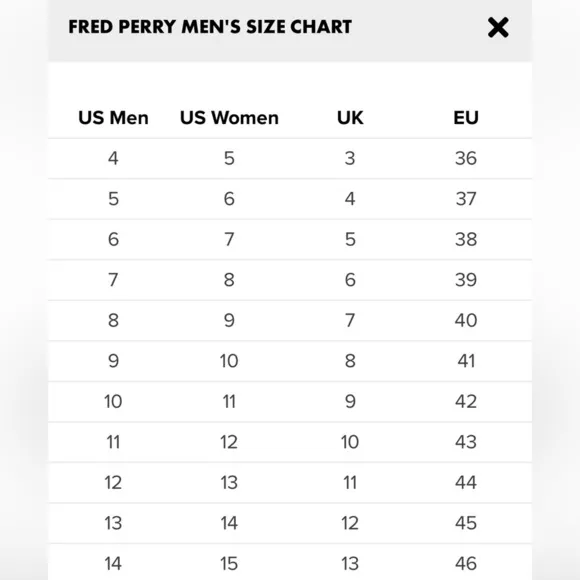Select EU size 36 cell

coord(466,158)
